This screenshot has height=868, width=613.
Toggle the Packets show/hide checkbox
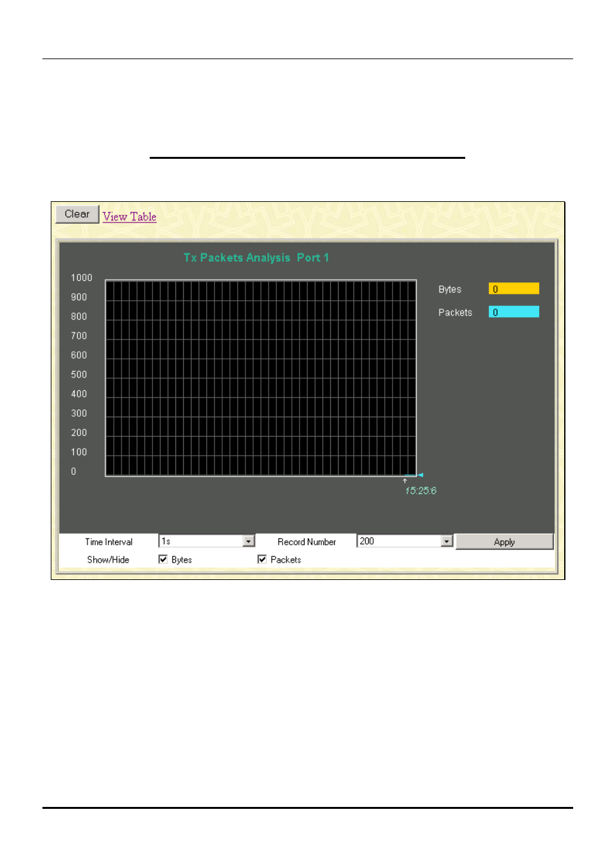[262, 559]
